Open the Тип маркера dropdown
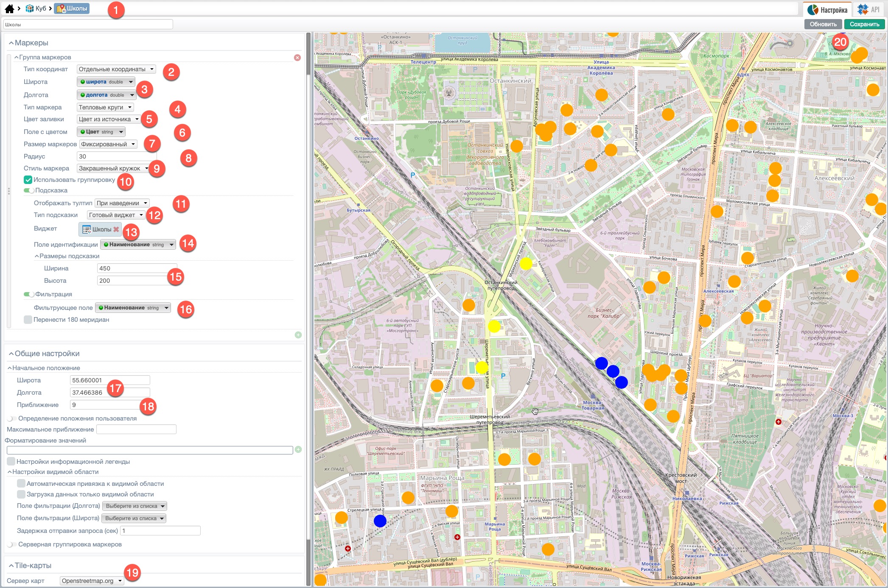Screen dimensions: 888x588 (105, 107)
